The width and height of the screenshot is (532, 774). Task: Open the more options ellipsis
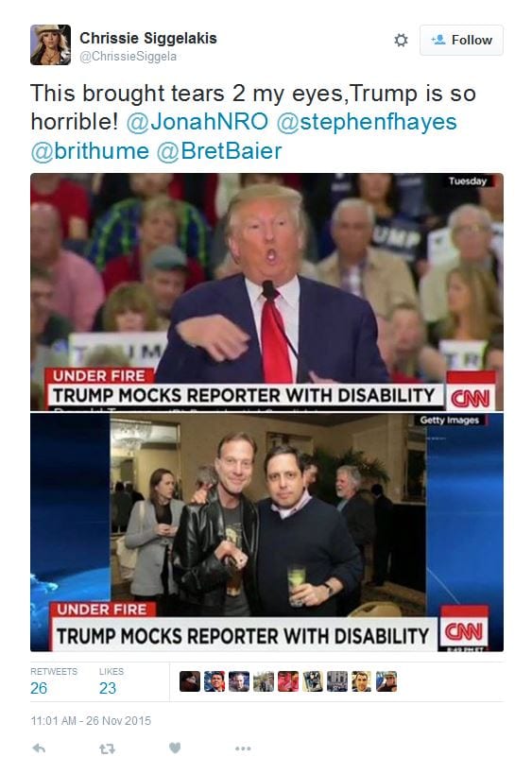point(243,748)
